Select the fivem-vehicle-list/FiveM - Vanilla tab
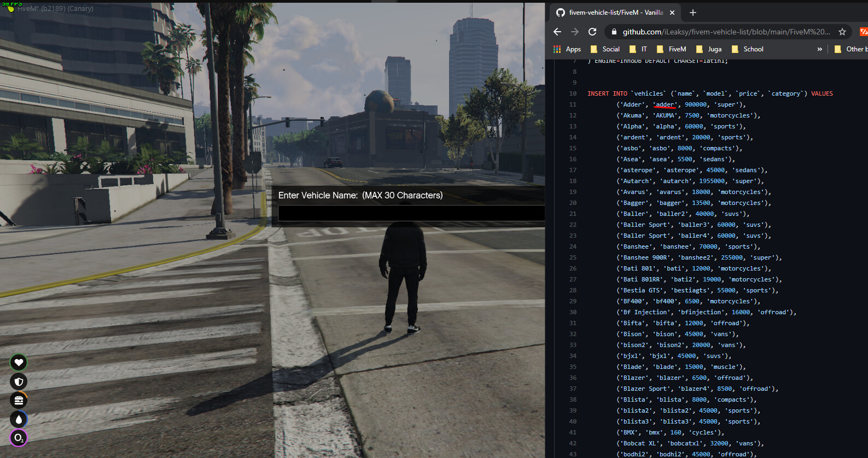This screenshot has width=868, height=458. pos(615,13)
